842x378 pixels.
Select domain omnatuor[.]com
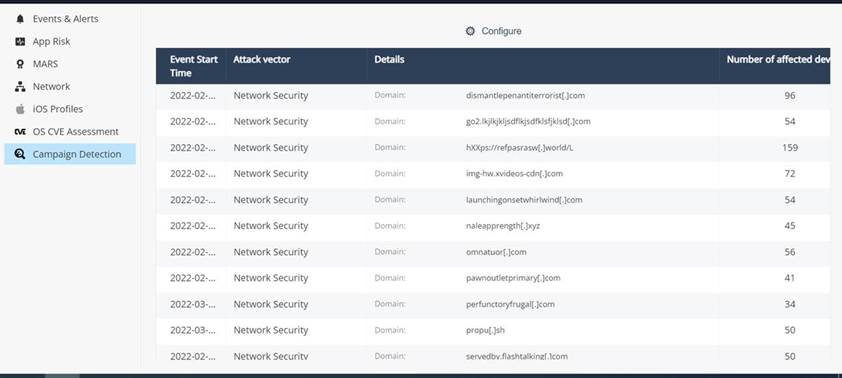(x=496, y=252)
